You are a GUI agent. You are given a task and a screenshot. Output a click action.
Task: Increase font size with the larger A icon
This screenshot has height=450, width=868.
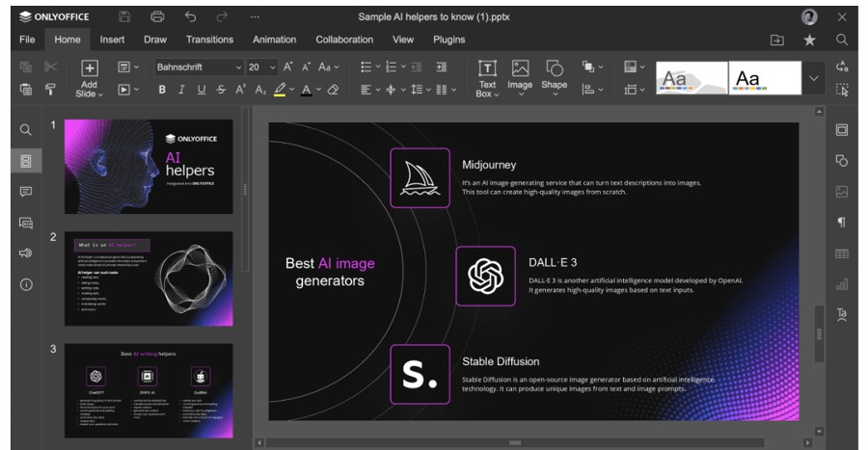tap(287, 66)
